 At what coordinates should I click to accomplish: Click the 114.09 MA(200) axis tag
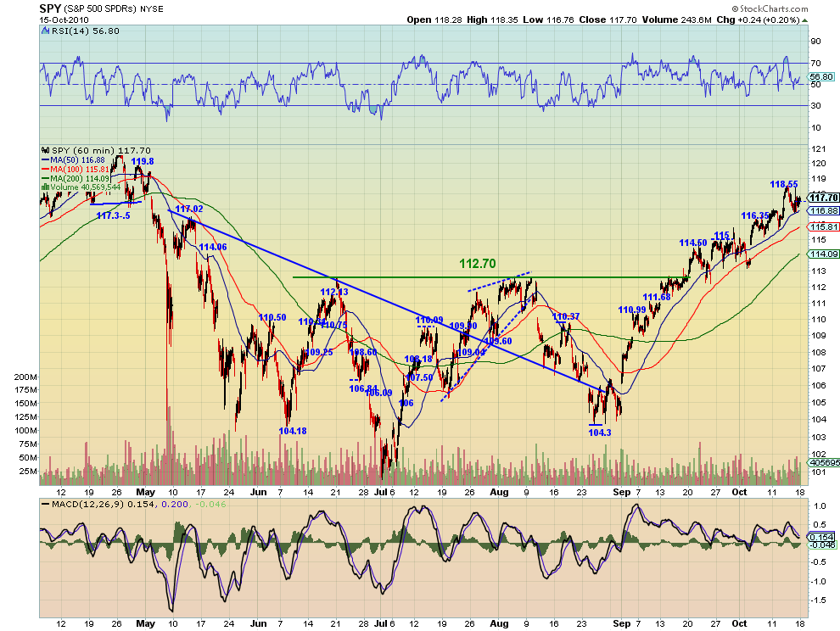pyautogui.click(x=824, y=254)
